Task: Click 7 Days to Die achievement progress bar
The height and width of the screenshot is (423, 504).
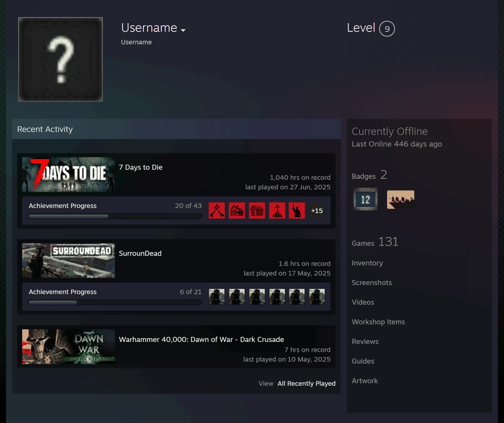Action: [x=115, y=217]
